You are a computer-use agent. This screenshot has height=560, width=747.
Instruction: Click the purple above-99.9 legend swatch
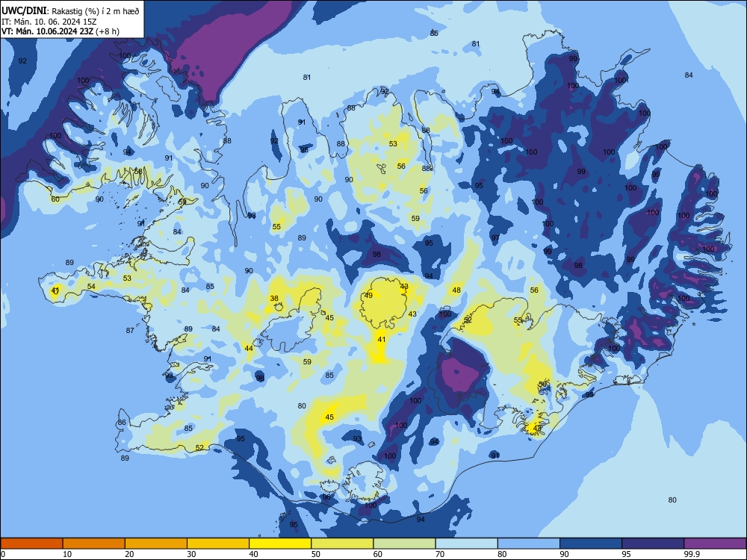tap(715, 544)
